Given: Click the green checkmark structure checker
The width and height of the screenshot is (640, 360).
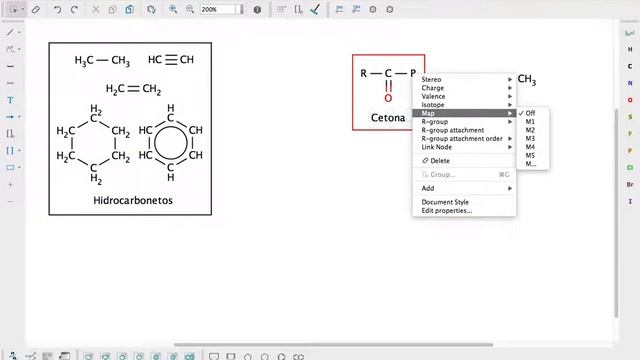Looking at the screenshot, I should pyautogui.click(x=315, y=9).
